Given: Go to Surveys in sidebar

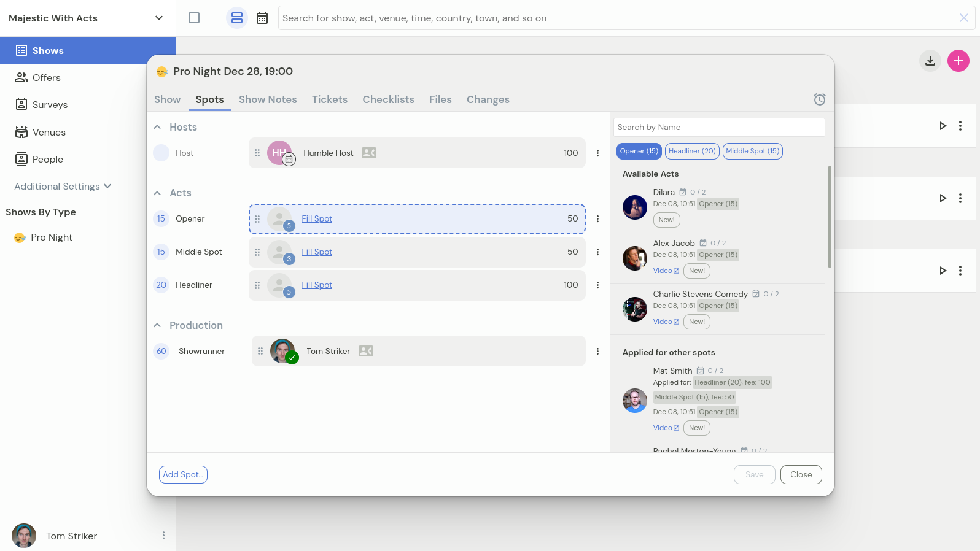Looking at the screenshot, I should click(x=41, y=104).
